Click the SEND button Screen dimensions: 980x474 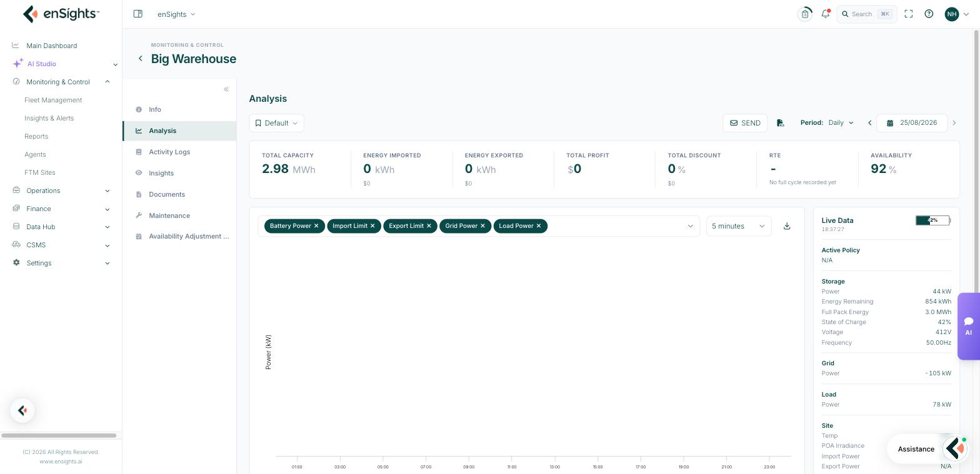[x=745, y=123]
